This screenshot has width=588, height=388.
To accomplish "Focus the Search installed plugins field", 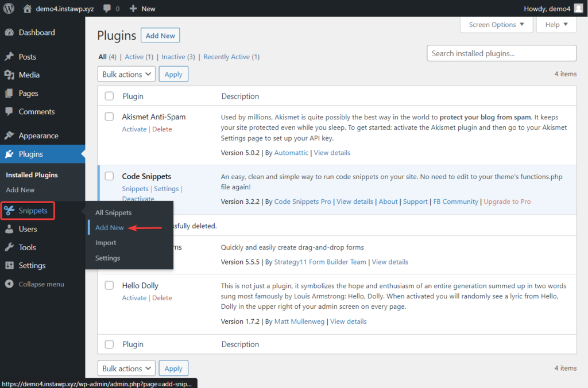I will tap(502, 53).
